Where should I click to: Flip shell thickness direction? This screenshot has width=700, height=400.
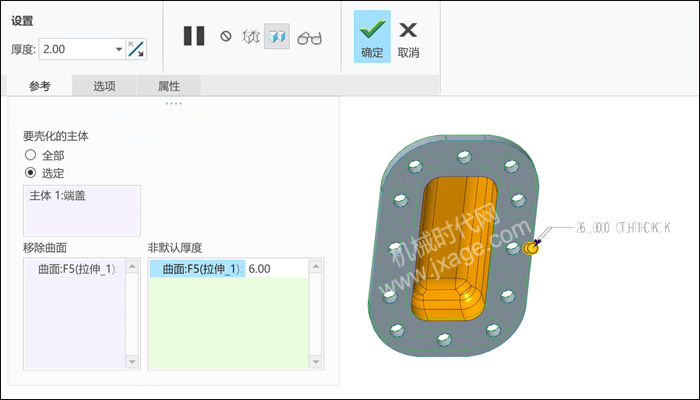(x=136, y=49)
